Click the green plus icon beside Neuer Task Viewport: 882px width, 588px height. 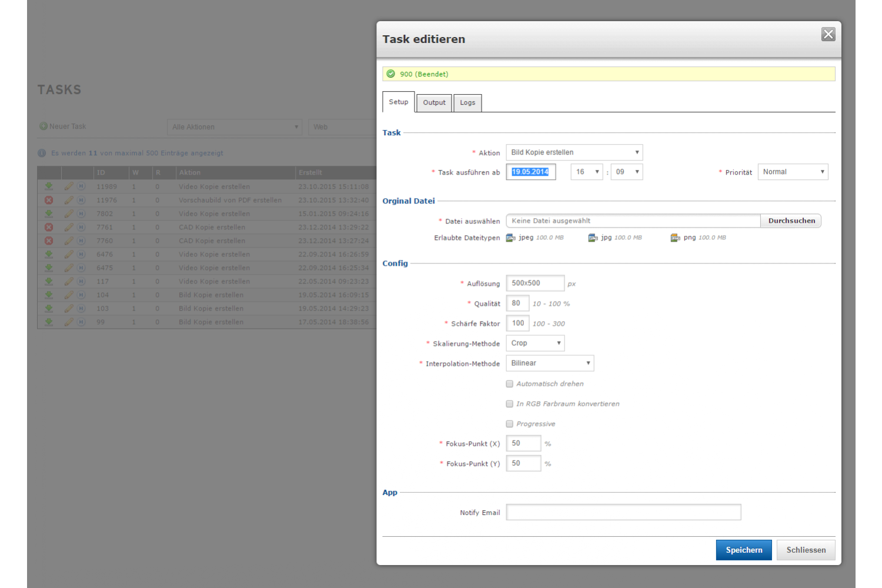43,126
